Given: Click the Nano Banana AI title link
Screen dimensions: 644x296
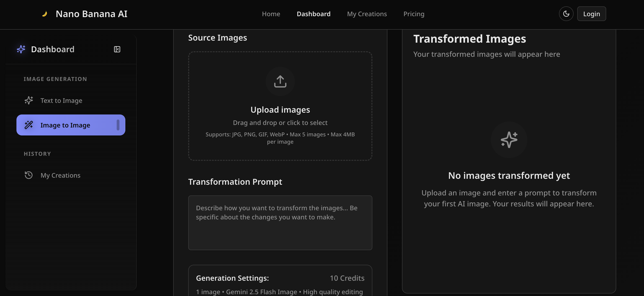Looking at the screenshot, I should (x=92, y=14).
